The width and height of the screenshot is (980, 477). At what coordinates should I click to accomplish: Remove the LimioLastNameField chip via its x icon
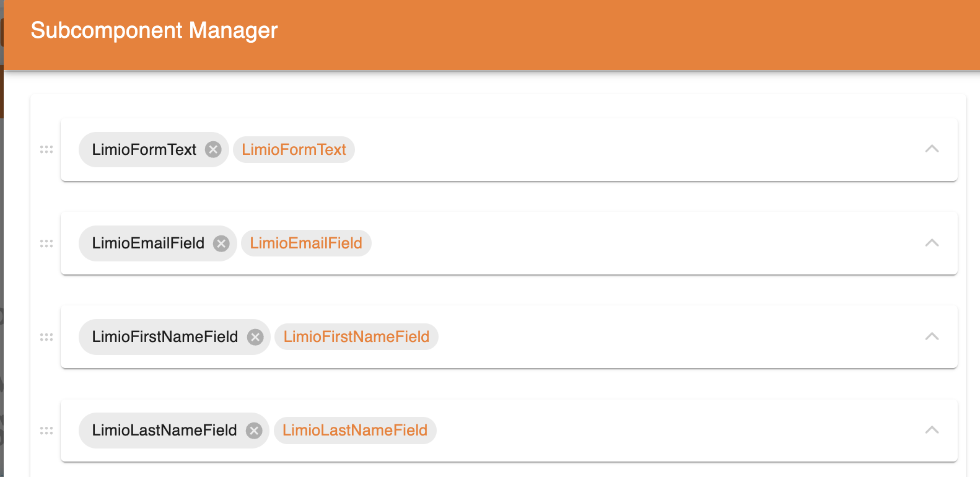pyautogui.click(x=254, y=431)
